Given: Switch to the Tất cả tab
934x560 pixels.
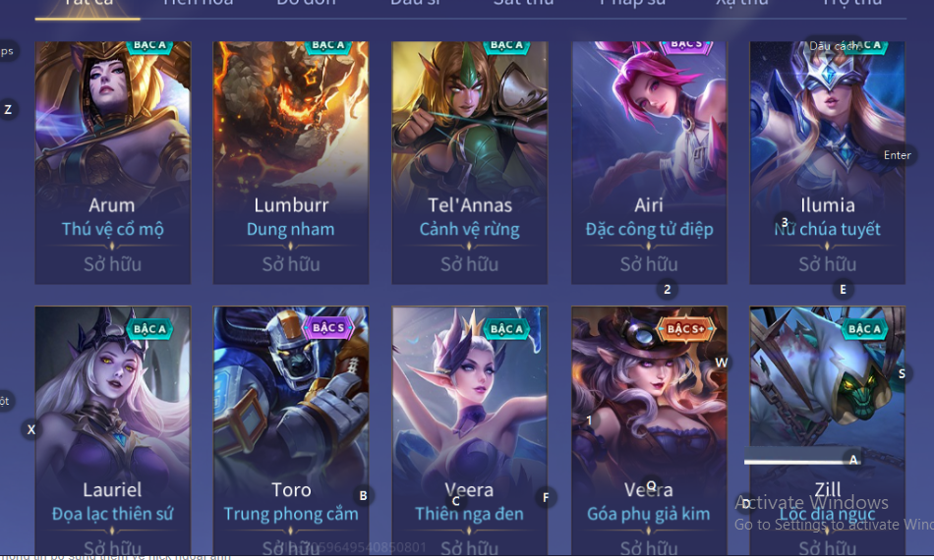Looking at the screenshot, I should 88,5.
